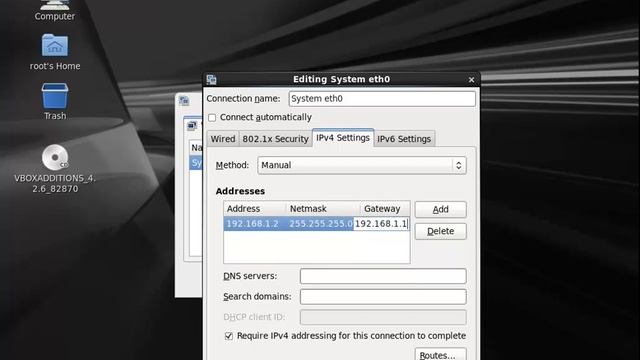Click the Search domains input field
This screenshot has height=360, width=640.
point(383,297)
